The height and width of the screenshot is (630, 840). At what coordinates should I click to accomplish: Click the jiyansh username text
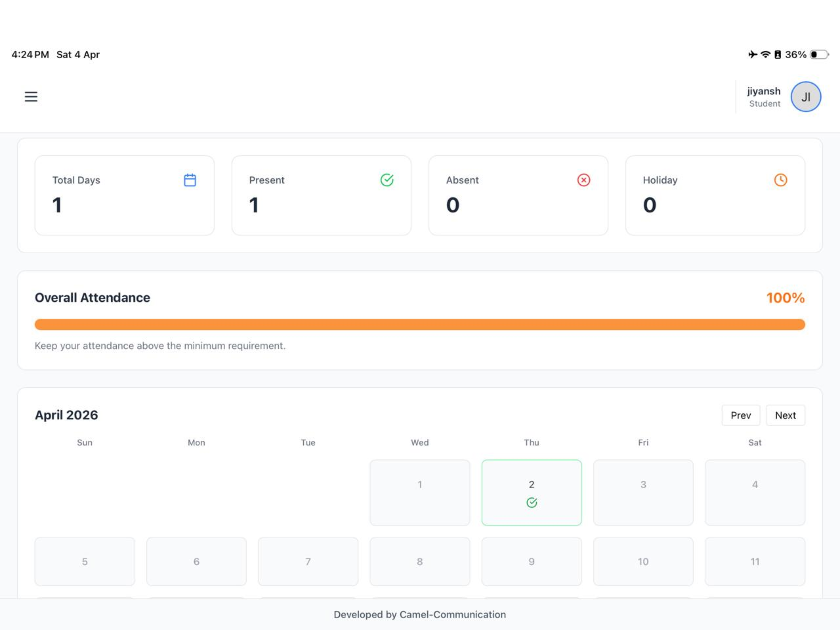point(764,91)
